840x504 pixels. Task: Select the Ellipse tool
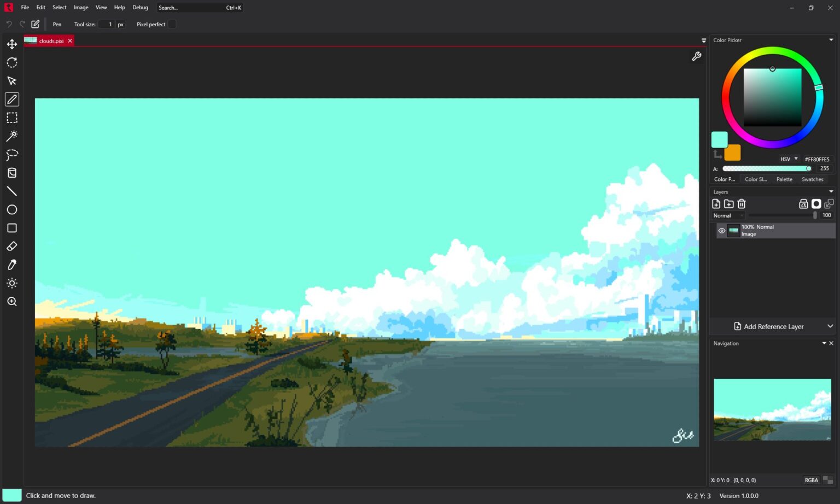[12, 209]
